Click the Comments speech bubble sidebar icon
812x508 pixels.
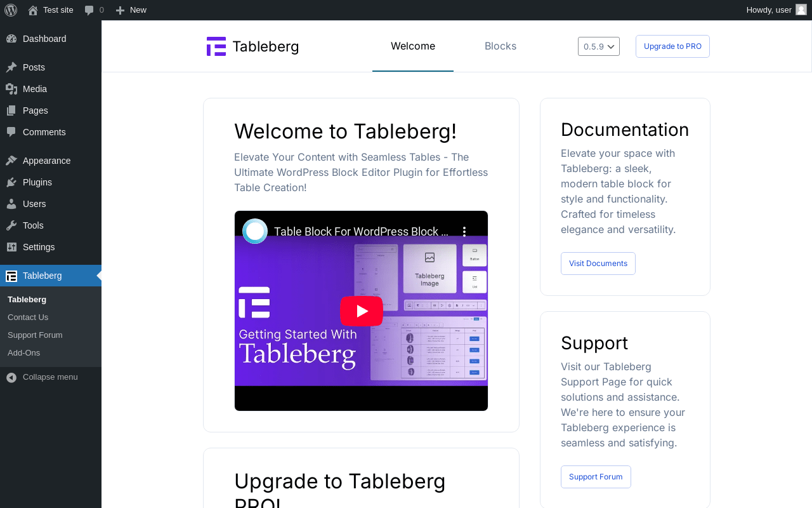(11, 132)
